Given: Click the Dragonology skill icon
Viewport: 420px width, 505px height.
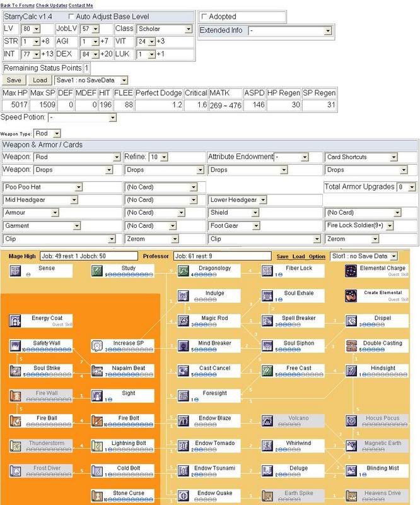Looking at the screenshot, I should pyautogui.click(x=184, y=271).
